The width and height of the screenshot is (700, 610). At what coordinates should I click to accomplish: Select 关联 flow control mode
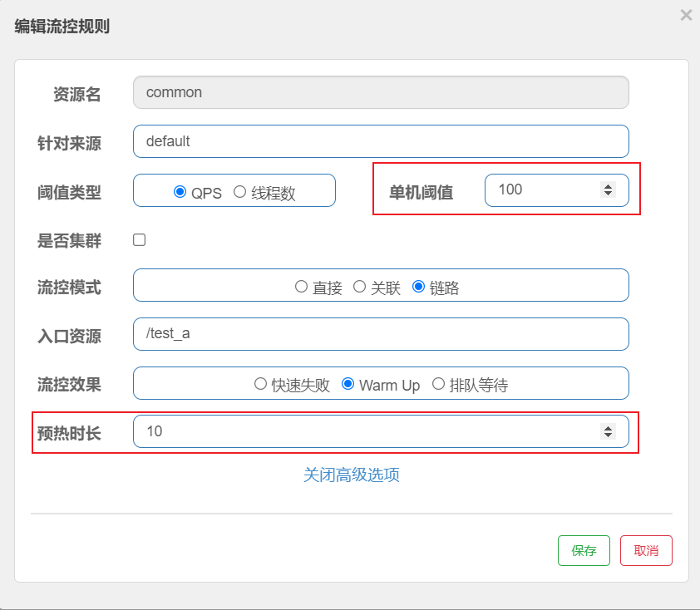click(359, 287)
